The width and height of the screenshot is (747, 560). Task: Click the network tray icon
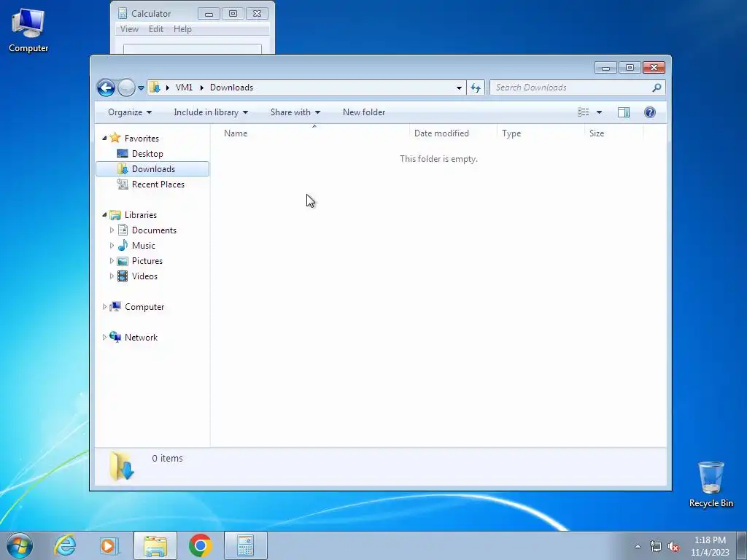point(656,546)
